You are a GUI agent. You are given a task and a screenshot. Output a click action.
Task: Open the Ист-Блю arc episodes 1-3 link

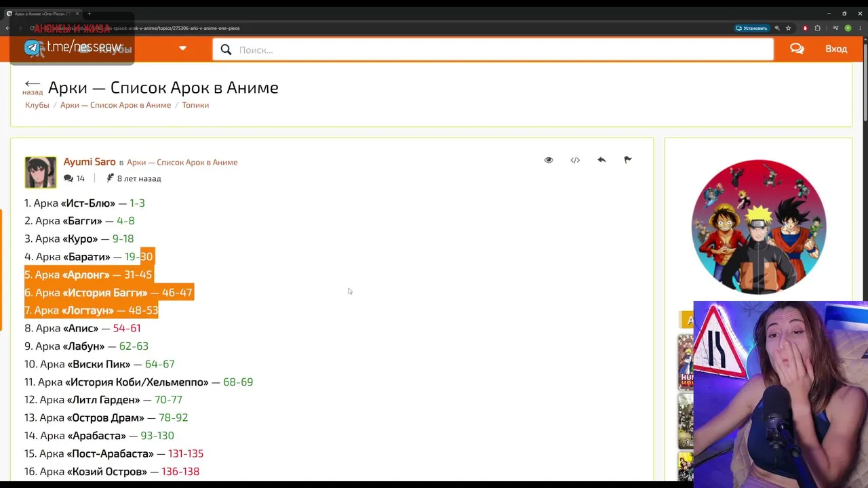(x=137, y=203)
